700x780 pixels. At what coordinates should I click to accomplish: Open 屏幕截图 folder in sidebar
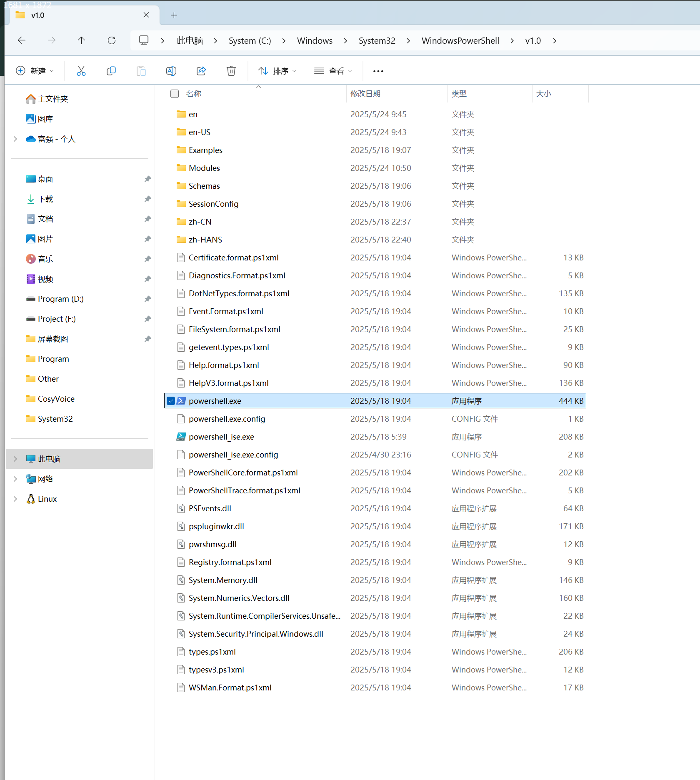[x=47, y=339]
